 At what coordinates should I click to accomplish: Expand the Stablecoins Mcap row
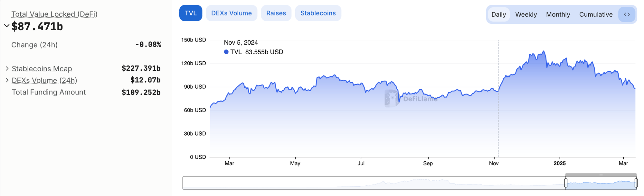[x=7, y=68]
